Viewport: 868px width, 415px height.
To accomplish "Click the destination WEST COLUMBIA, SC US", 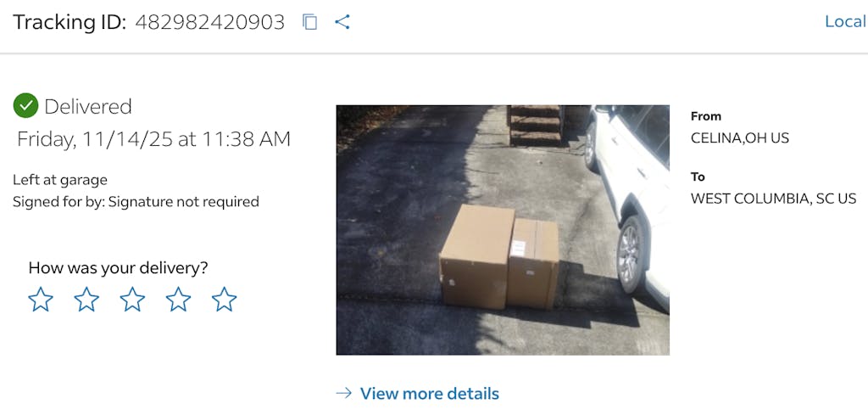I will [773, 199].
